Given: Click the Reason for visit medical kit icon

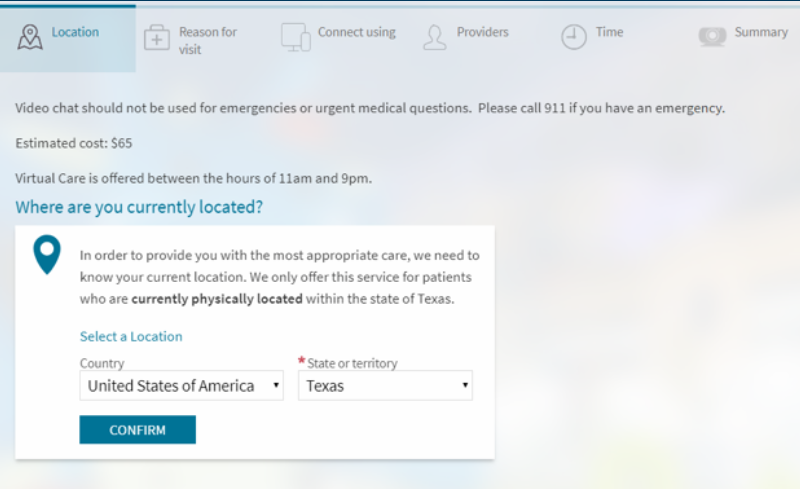Looking at the screenshot, I should pyautogui.click(x=157, y=38).
